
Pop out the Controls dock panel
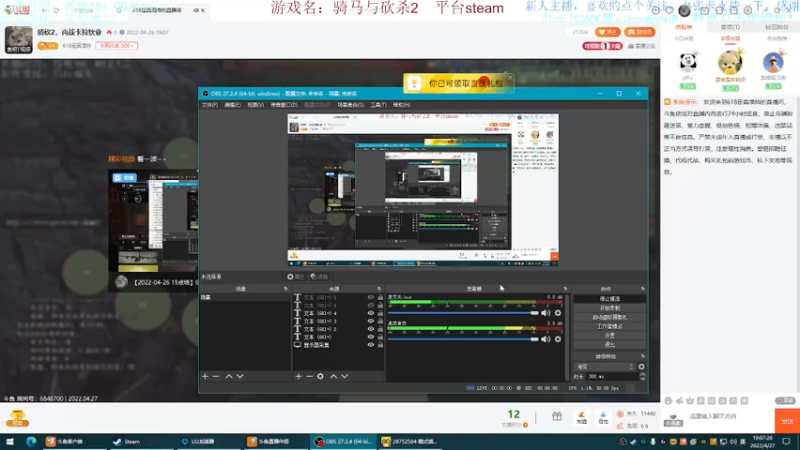(642, 289)
